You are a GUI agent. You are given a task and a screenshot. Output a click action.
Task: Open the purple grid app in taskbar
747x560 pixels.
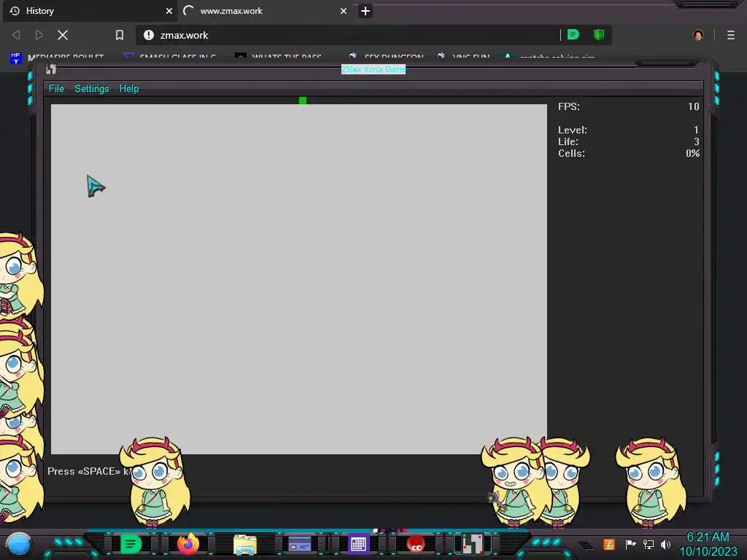point(357,544)
